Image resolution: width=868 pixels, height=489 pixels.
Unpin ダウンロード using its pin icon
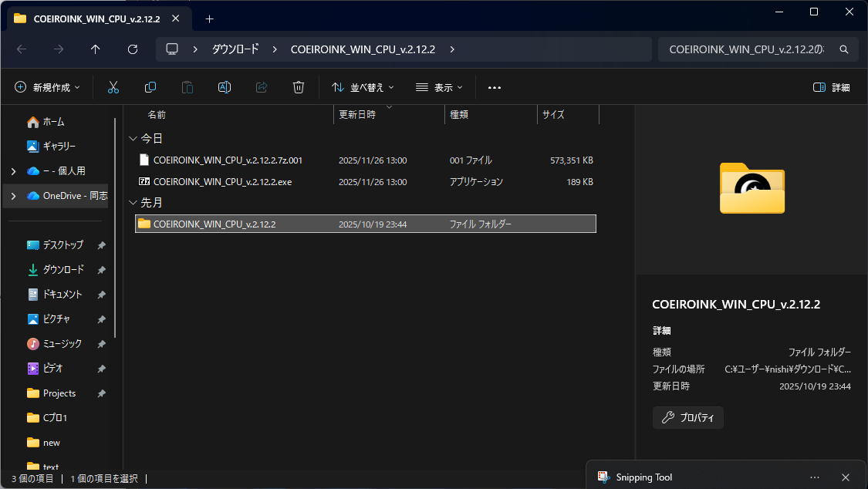[102, 270]
